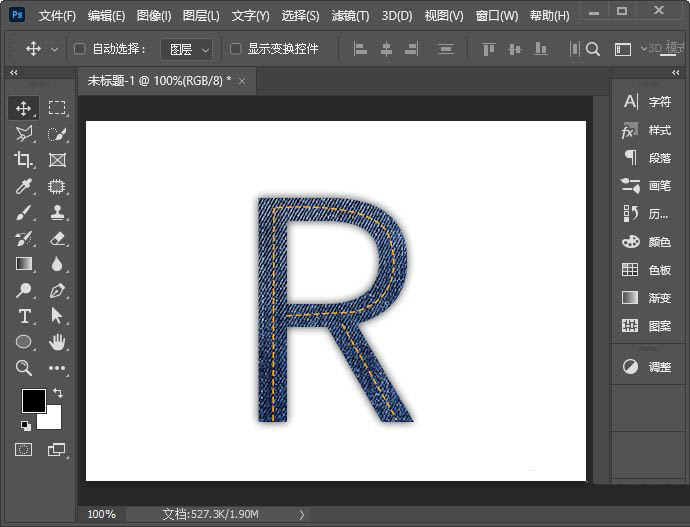Enable the 自动选择 checkbox
Screen dimensions: 690x527
[x=79, y=48]
